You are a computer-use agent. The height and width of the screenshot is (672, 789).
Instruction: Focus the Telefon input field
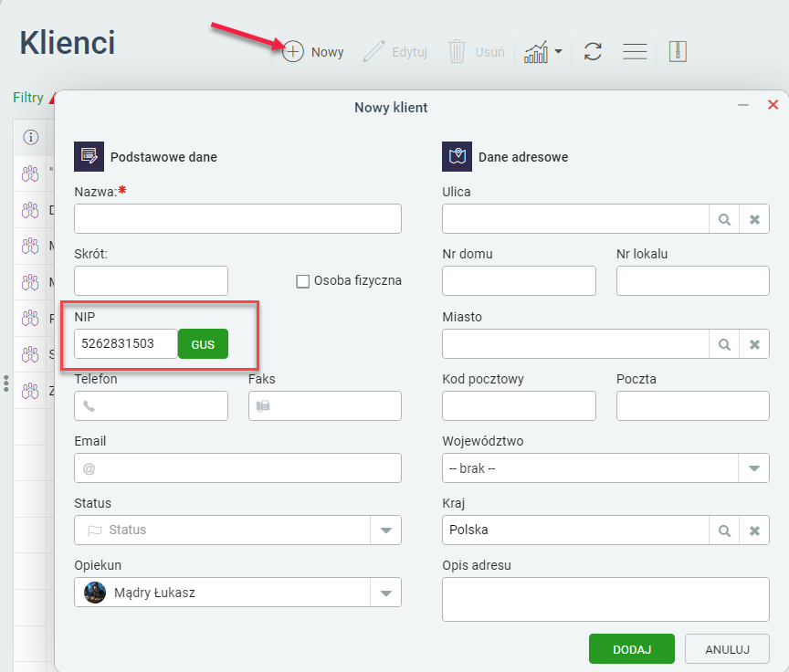click(151, 406)
